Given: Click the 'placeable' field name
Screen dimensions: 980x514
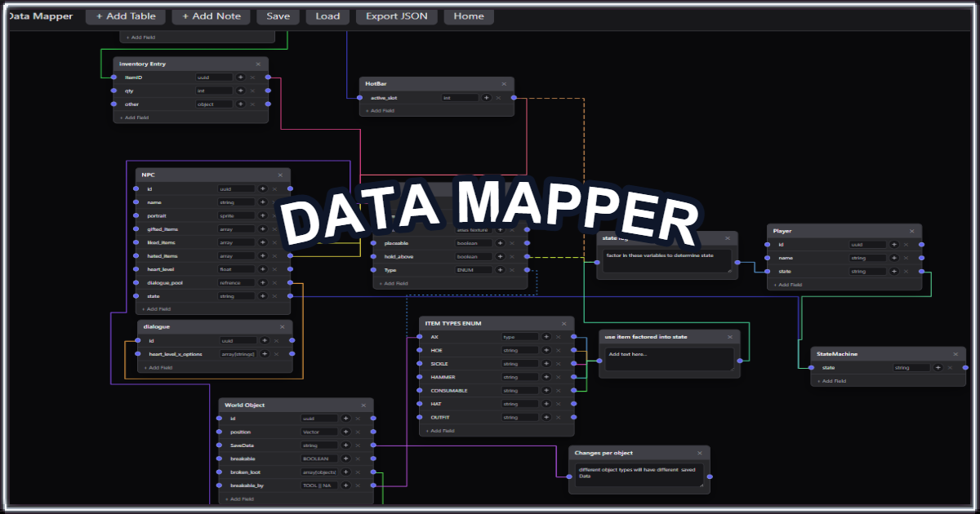Looking at the screenshot, I should point(397,242).
